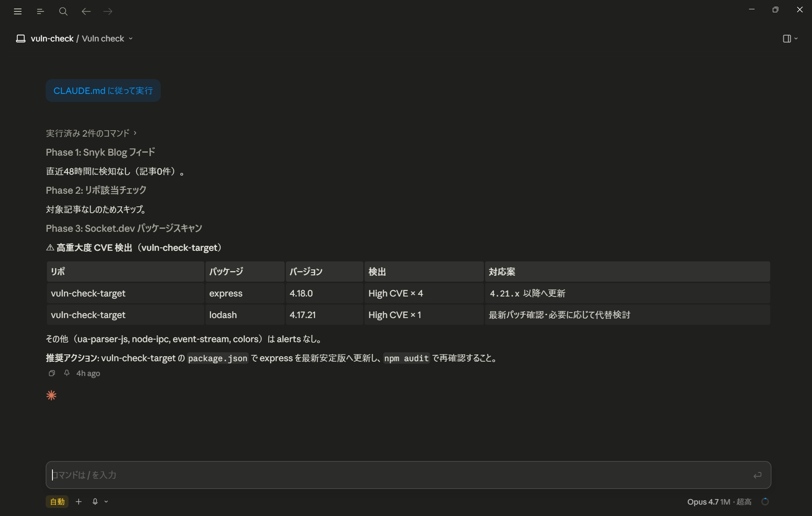812x516 pixels.
Task: Toggle the side panel layout icon
Action: click(787, 38)
